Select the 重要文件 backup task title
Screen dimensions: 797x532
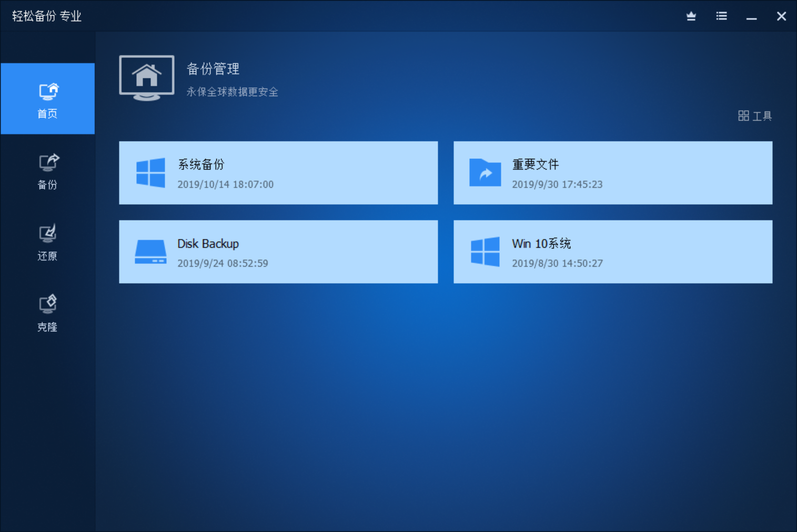click(x=535, y=165)
